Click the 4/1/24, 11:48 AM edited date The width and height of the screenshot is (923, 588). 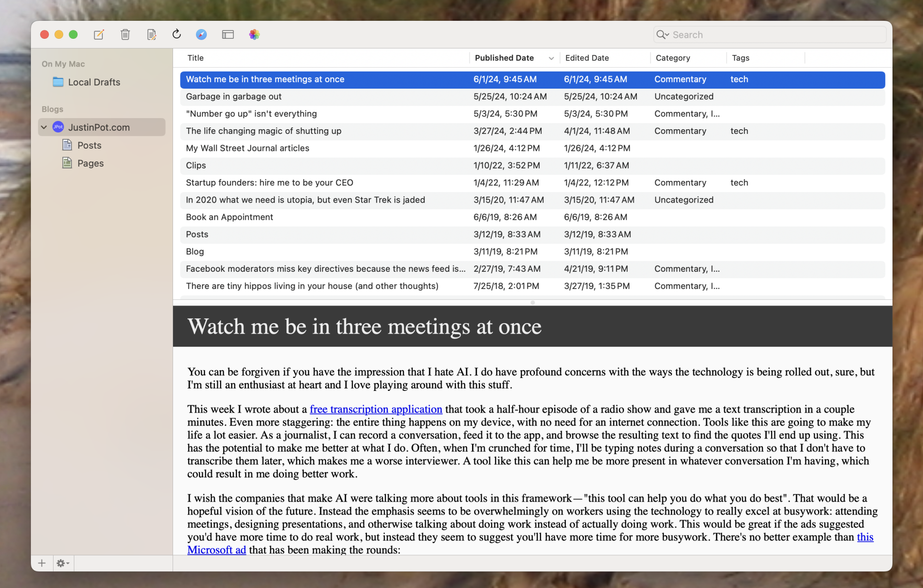(597, 131)
